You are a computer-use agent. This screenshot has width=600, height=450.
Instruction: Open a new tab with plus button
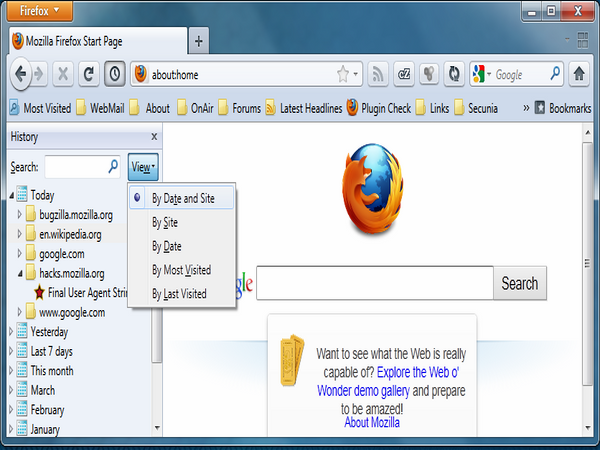[199, 41]
